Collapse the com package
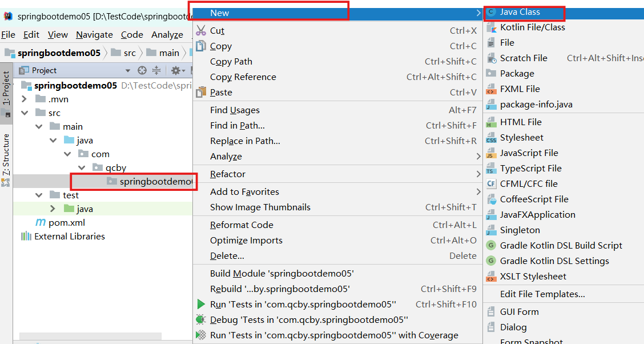The width and height of the screenshot is (644, 344). (68, 154)
